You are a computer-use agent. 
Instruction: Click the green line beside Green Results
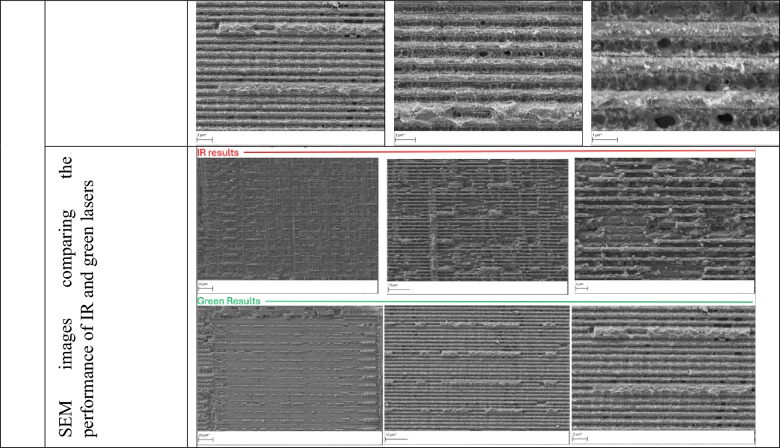[x=509, y=302]
